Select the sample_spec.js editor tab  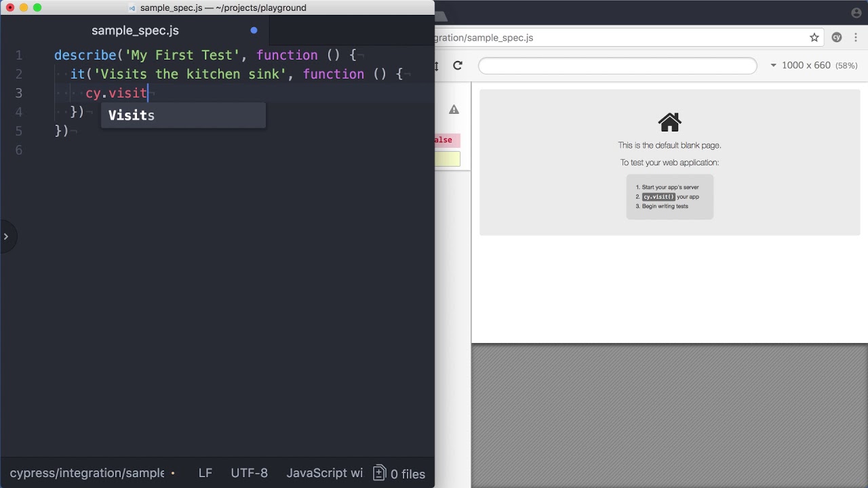[135, 30]
